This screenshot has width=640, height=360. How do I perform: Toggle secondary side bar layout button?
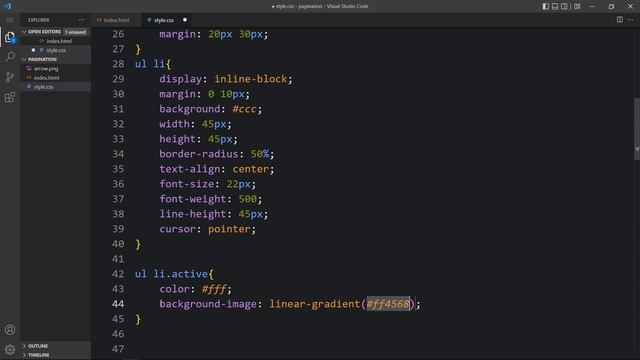tap(564, 6)
